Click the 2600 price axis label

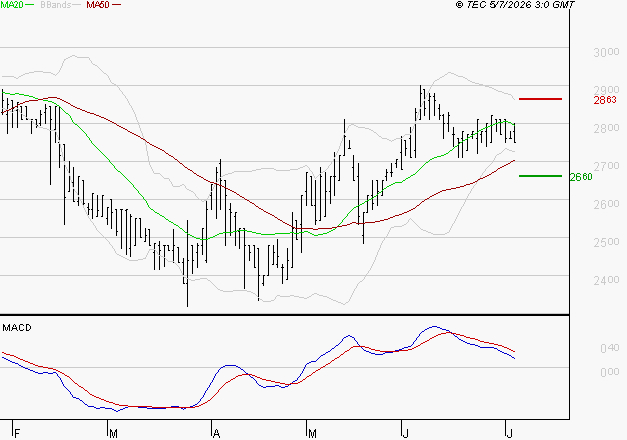coord(607,204)
